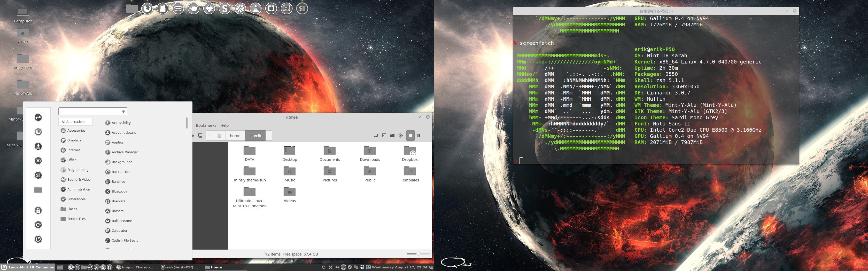
Task: Select Sound & Video category
Action: (x=75, y=179)
